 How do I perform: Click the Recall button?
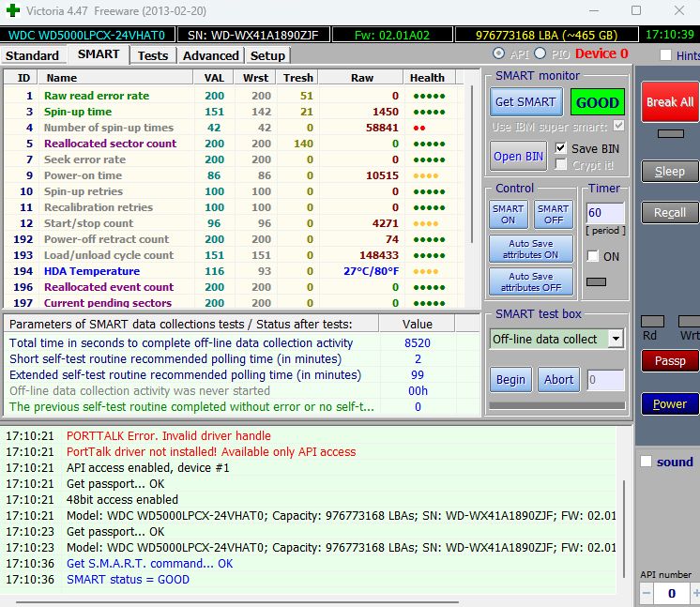pos(670,212)
